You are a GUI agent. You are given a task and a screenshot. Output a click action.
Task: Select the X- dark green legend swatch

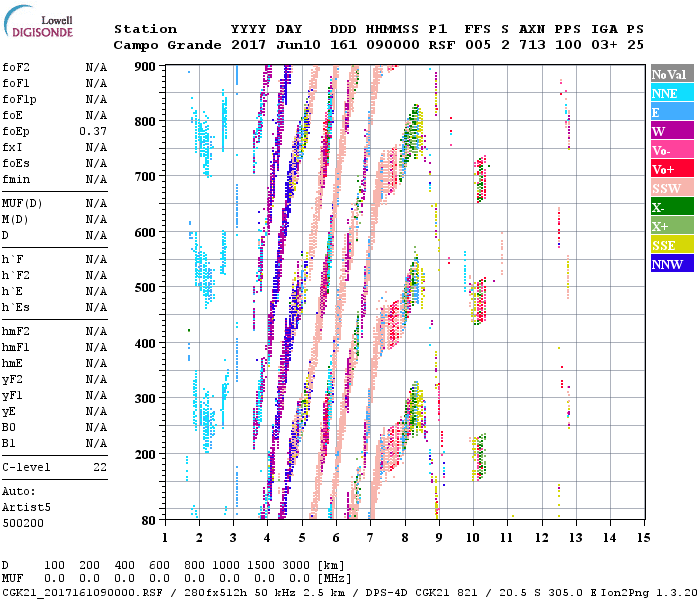pos(672,207)
